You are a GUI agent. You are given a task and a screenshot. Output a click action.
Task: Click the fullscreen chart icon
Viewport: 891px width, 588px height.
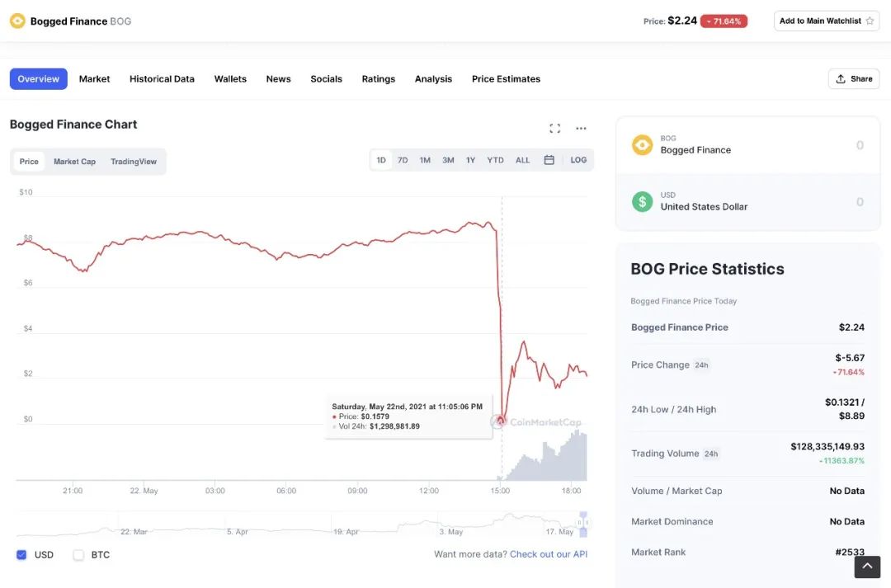point(554,128)
